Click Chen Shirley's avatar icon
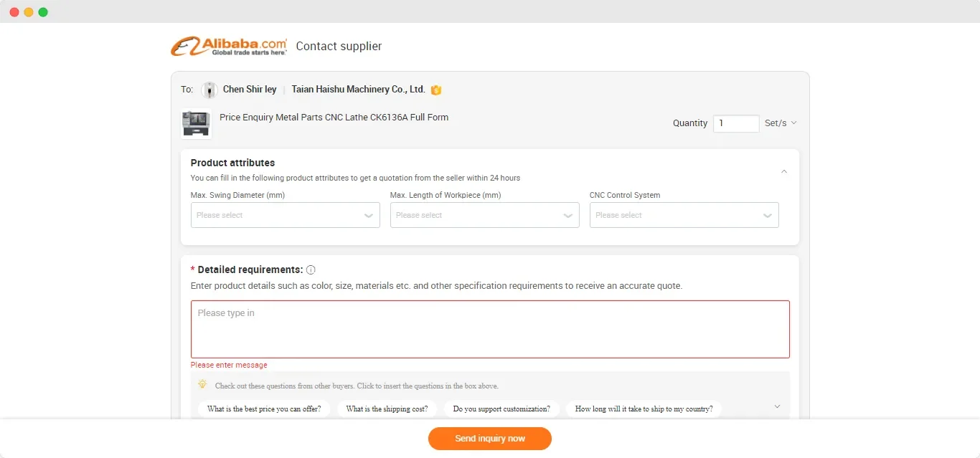The height and width of the screenshot is (458, 980). click(x=209, y=90)
